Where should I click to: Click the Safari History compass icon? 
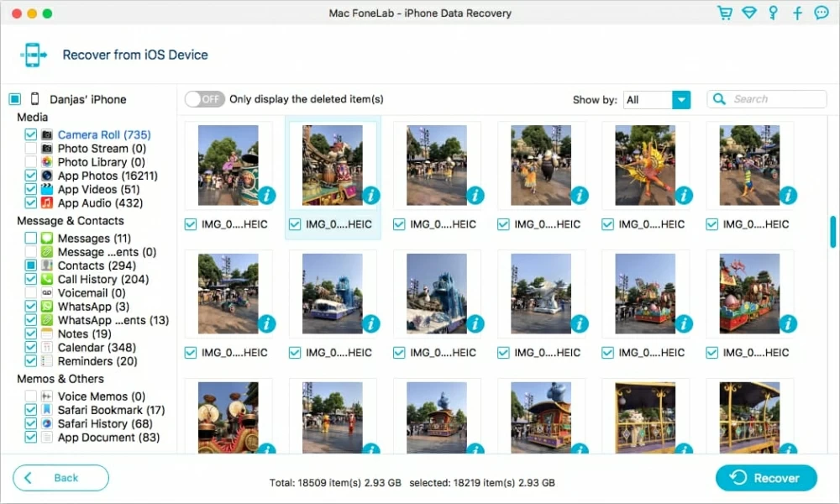point(47,423)
